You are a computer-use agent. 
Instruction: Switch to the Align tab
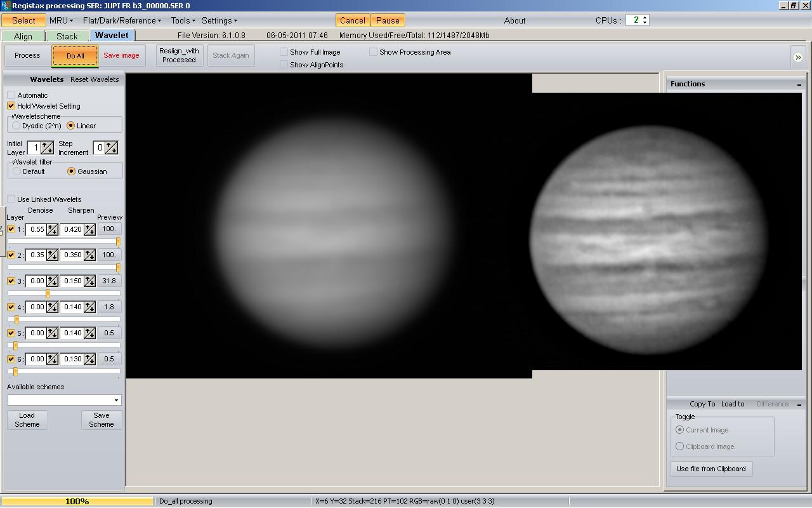[x=23, y=36]
